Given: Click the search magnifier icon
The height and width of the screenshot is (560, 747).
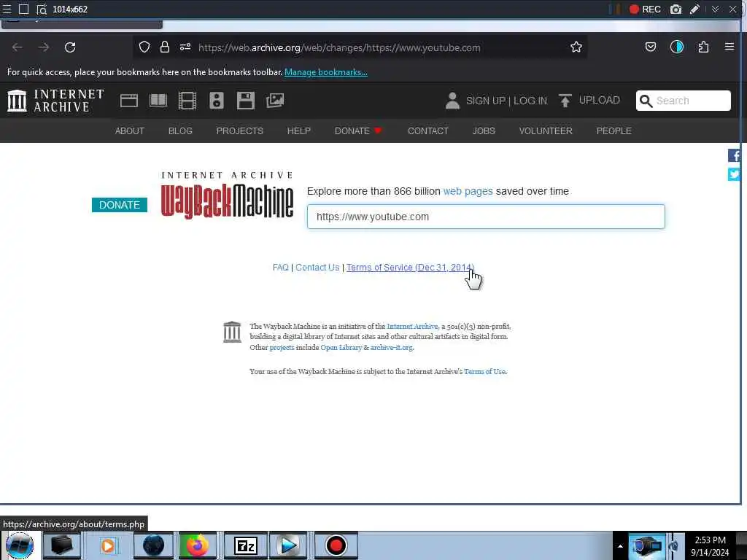Looking at the screenshot, I should (646, 101).
